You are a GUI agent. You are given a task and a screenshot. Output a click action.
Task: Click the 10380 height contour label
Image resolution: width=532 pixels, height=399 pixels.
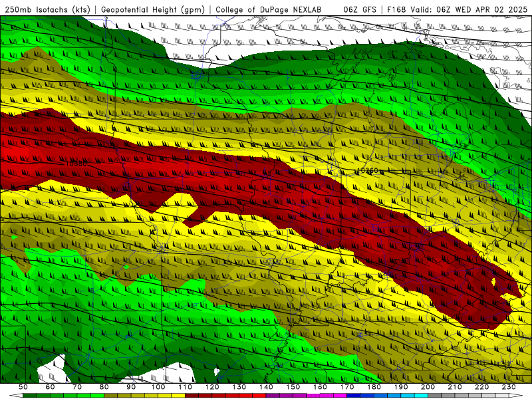pos(76,164)
